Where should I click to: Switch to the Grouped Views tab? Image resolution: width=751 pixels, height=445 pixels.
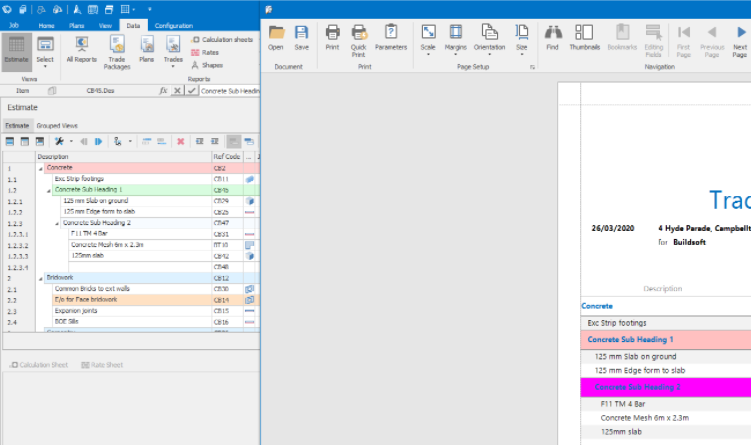coord(57,126)
